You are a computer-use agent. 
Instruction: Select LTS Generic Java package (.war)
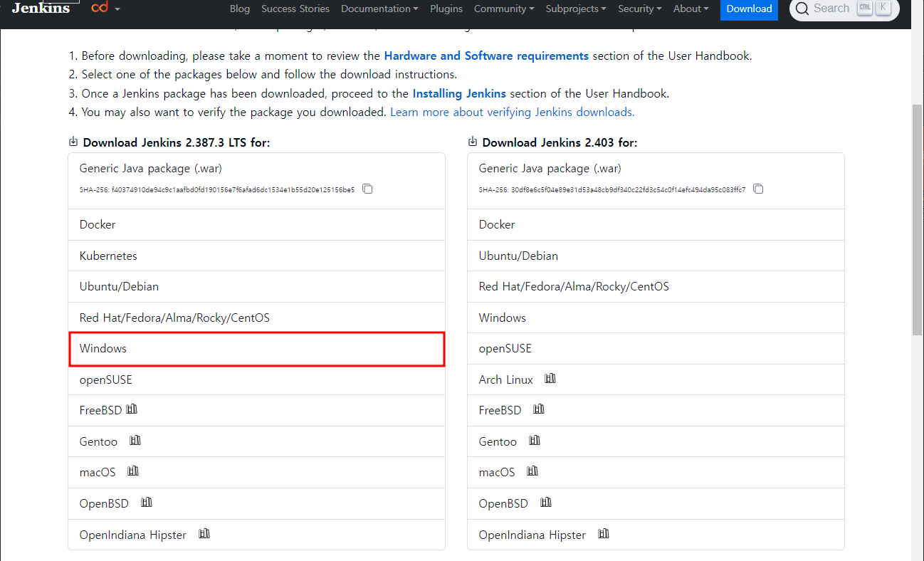pyautogui.click(x=256, y=181)
